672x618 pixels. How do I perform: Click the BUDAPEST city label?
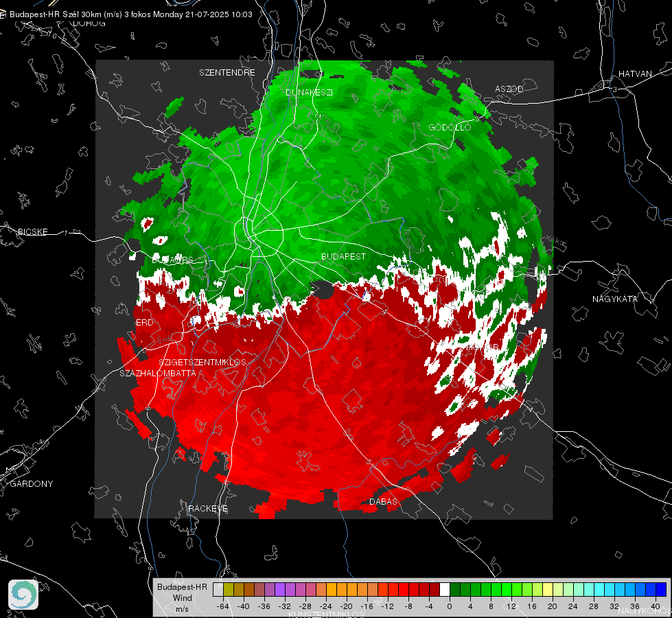tap(344, 256)
